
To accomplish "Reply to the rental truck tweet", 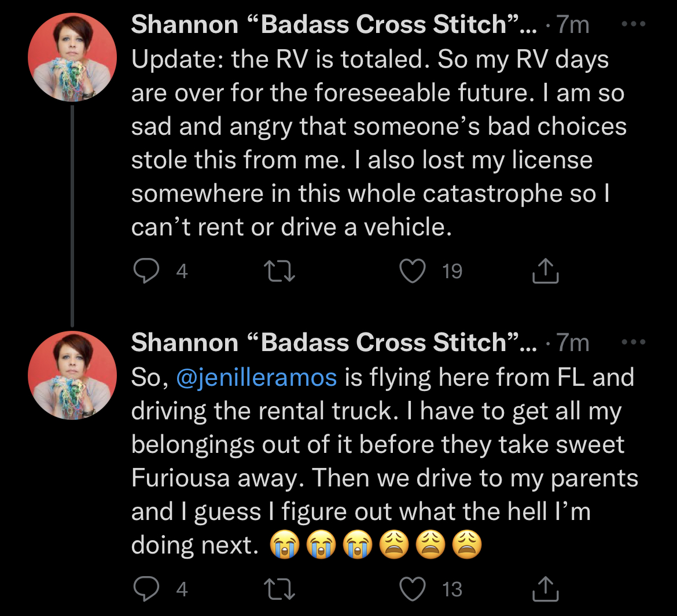I will 146,589.
